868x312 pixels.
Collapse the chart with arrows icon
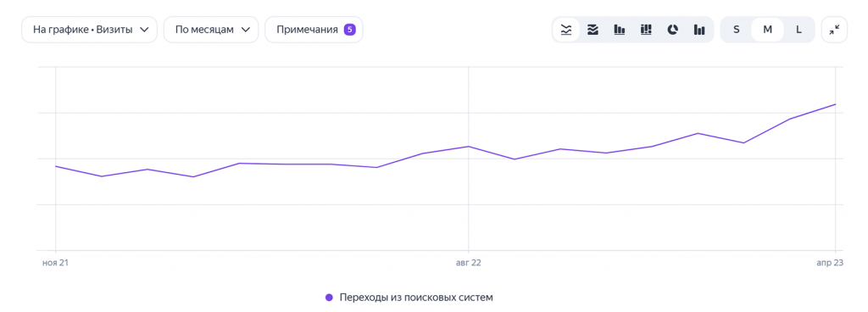[x=834, y=30]
